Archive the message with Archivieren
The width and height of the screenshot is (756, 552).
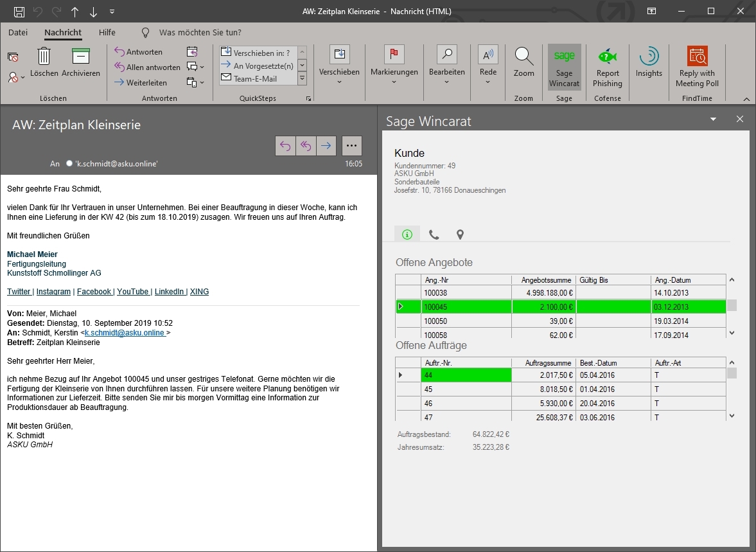tap(80, 57)
